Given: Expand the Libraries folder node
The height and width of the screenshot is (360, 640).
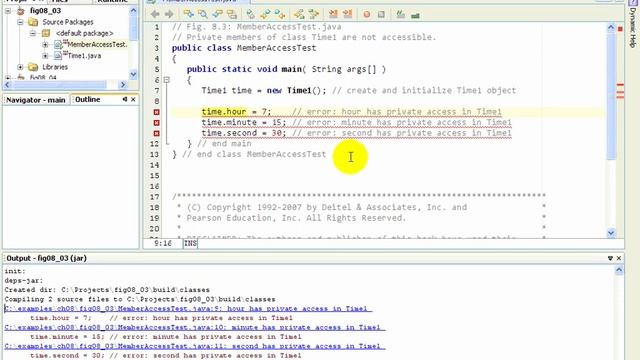Looking at the screenshot, I should tap(20, 67).
